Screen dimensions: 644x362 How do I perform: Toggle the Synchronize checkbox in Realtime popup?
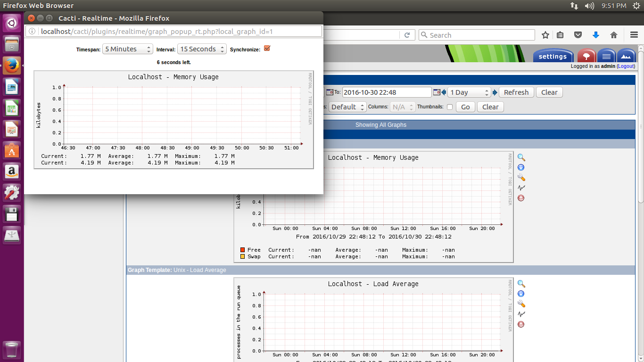click(x=267, y=49)
